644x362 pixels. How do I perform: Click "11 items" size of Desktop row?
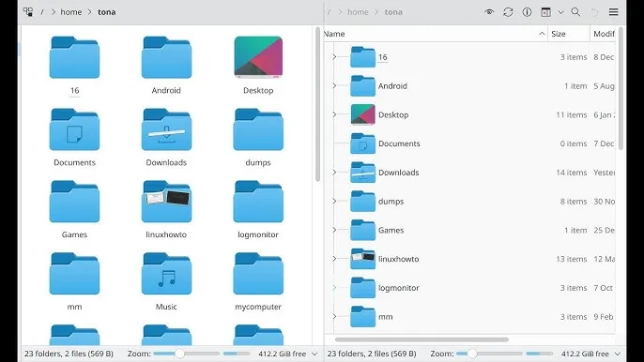pos(572,114)
